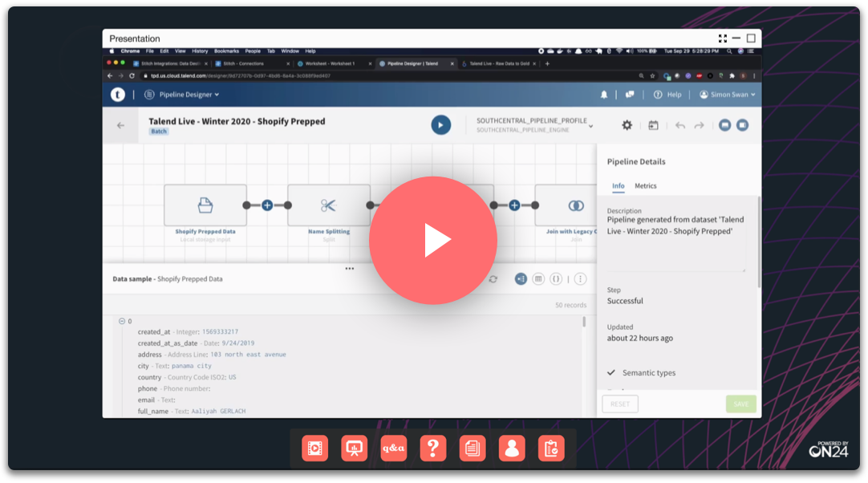Go back using the pipeline back arrow

120,125
